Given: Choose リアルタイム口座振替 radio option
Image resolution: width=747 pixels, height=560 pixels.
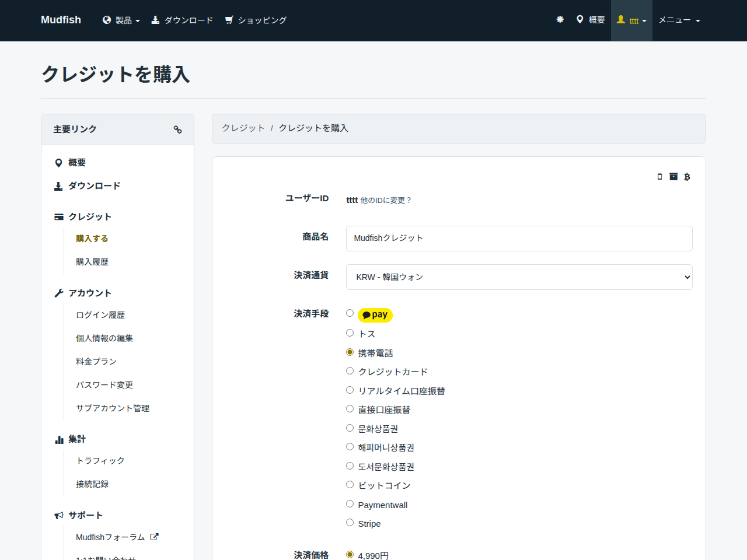Looking at the screenshot, I should click(x=350, y=390).
